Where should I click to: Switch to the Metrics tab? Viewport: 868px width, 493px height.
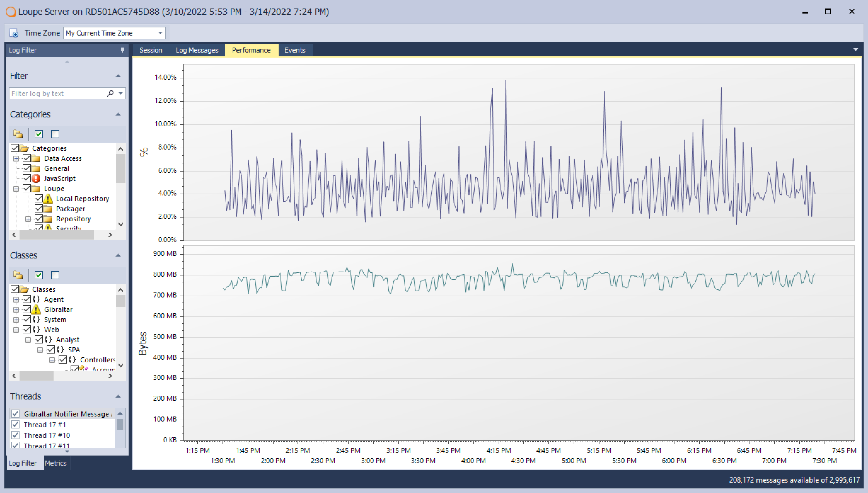point(55,463)
